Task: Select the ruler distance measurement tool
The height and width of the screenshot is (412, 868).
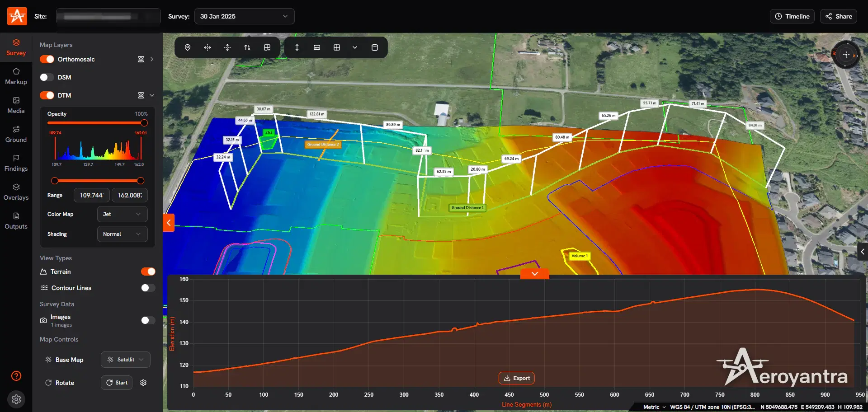Action: 317,47
